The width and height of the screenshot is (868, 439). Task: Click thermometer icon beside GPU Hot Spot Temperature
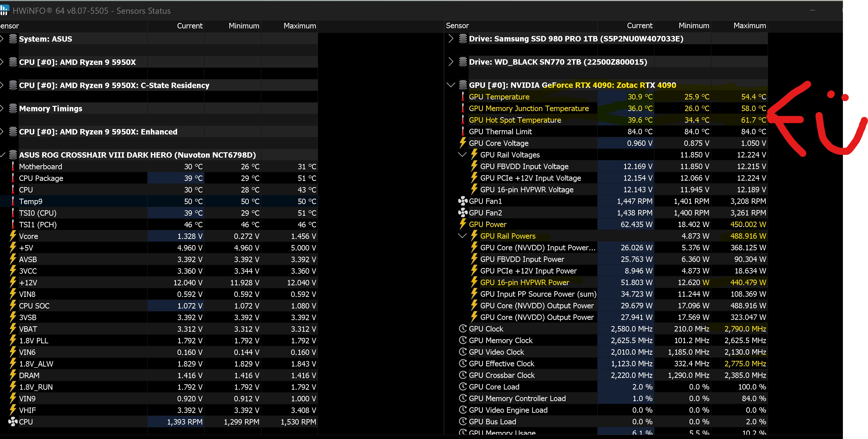click(x=463, y=120)
